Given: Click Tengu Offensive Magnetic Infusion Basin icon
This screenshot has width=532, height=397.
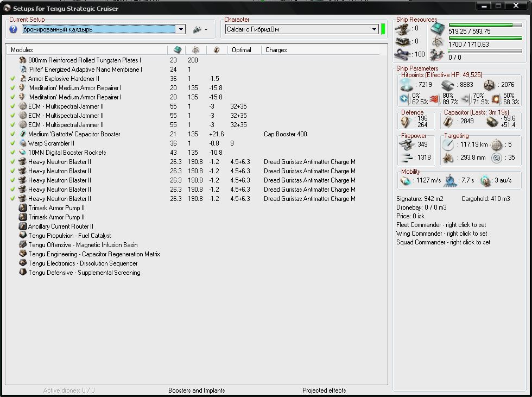Looking at the screenshot, I should point(23,244).
